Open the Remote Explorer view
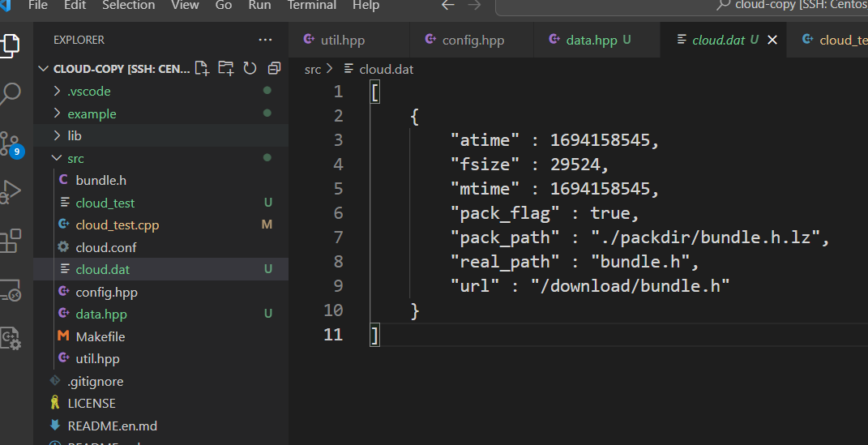The height and width of the screenshot is (445, 868). pos(10,289)
